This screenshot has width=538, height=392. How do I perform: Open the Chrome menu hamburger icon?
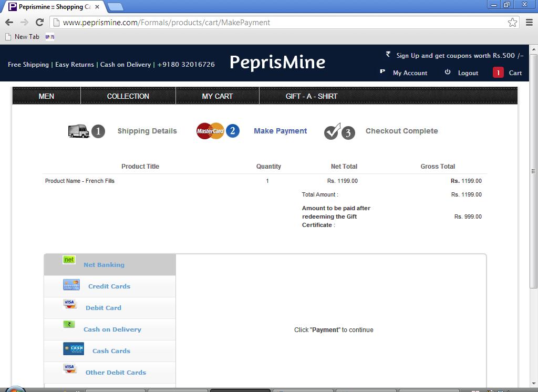(x=529, y=22)
